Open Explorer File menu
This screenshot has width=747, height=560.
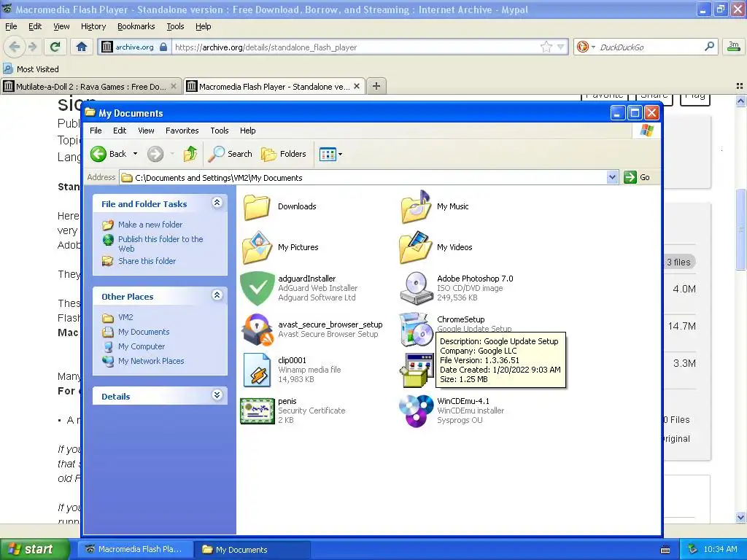click(x=96, y=131)
